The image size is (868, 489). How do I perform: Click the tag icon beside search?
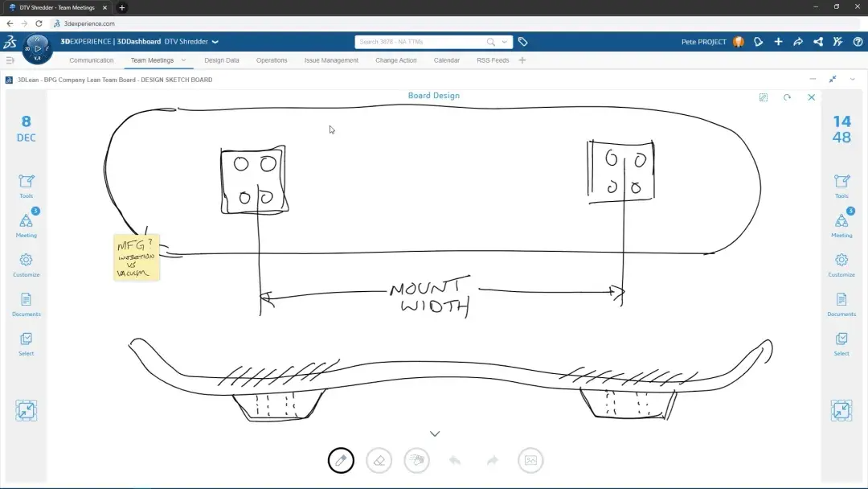(522, 42)
